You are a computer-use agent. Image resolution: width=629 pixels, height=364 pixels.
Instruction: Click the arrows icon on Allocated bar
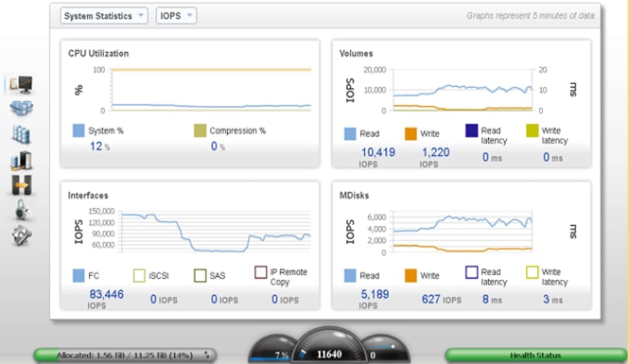click(207, 355)
